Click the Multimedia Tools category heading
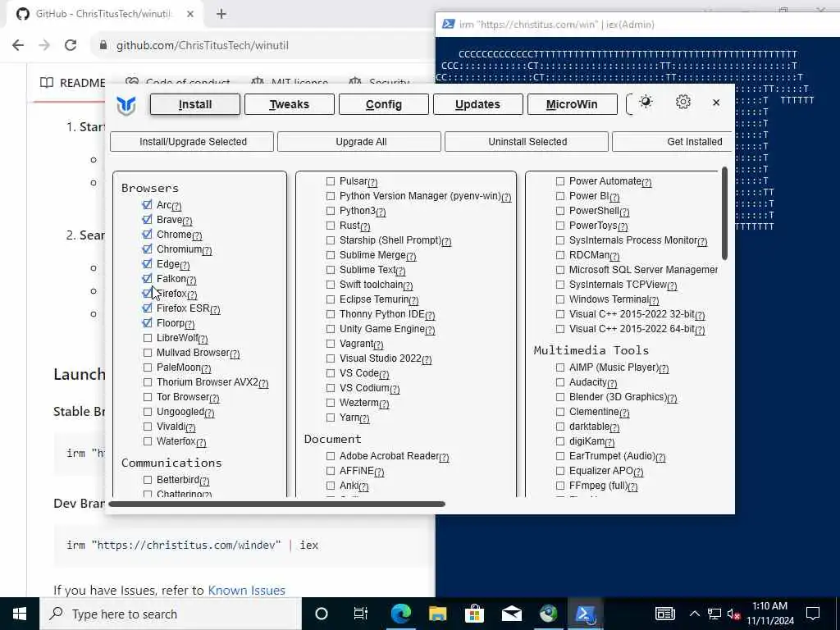840x630 pixels. (x=591, y=350)
